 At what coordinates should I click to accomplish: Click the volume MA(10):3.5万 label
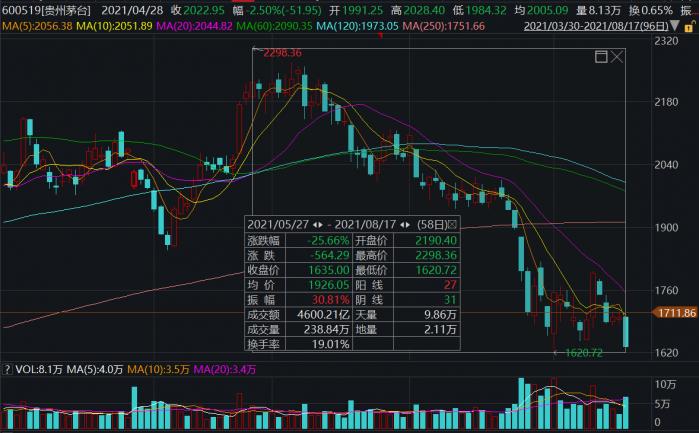pos(158,369)
